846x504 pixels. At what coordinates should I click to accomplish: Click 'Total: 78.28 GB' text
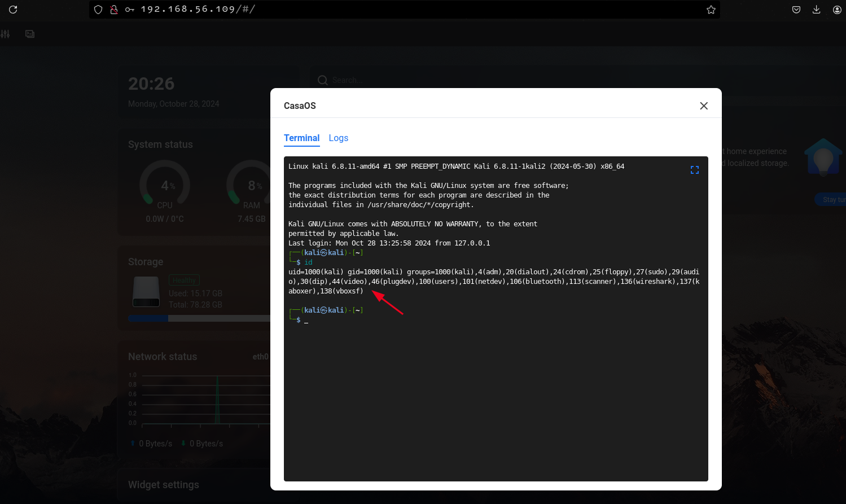point(195,305)
